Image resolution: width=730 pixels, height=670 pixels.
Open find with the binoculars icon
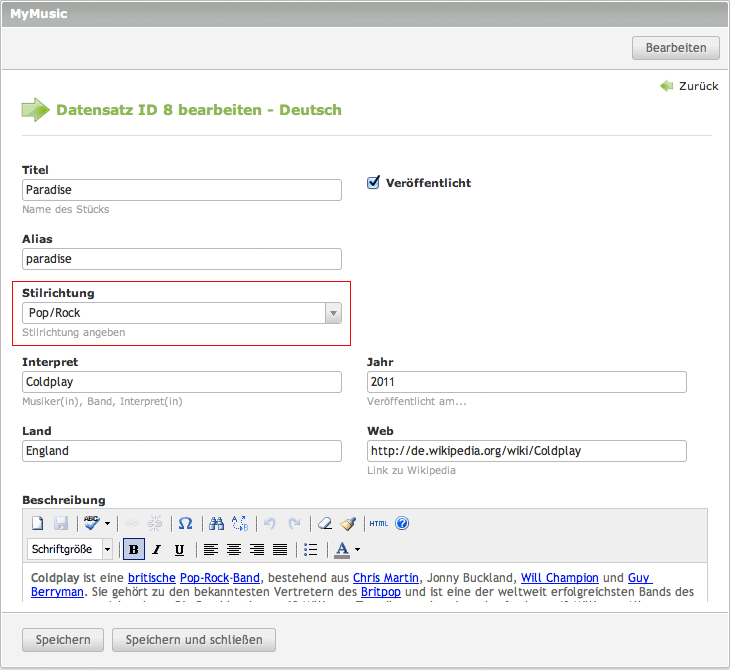tap(216, 523)
